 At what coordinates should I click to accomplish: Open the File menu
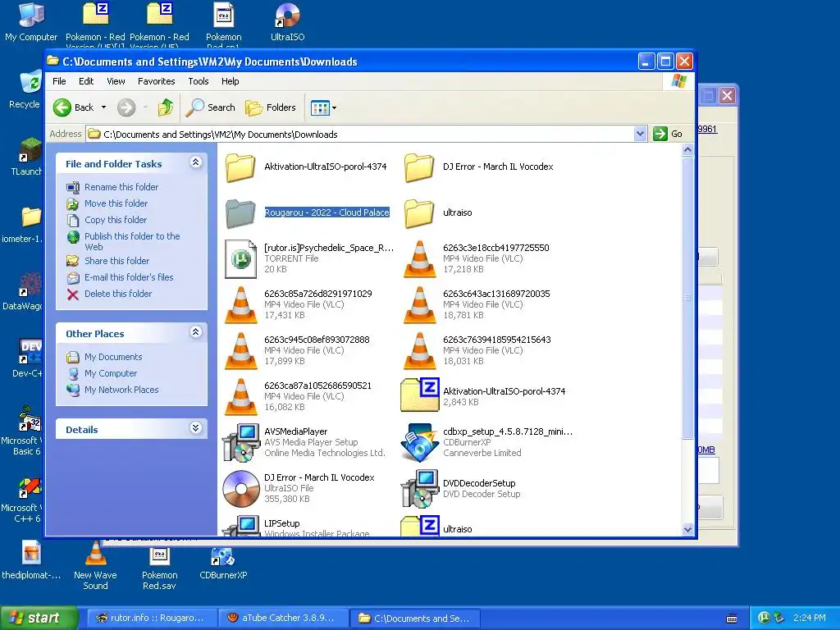click(x=59, y=81)
